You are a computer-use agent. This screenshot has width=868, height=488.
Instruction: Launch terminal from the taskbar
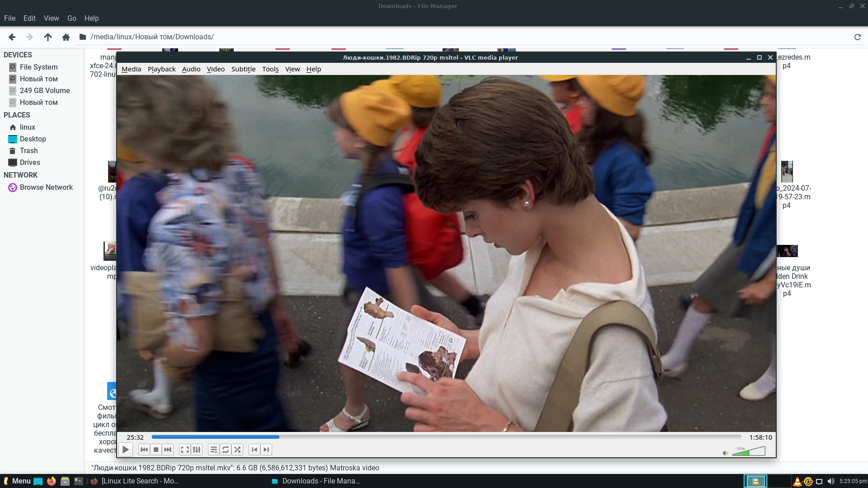pyautogui.click(x=79, y=481)
